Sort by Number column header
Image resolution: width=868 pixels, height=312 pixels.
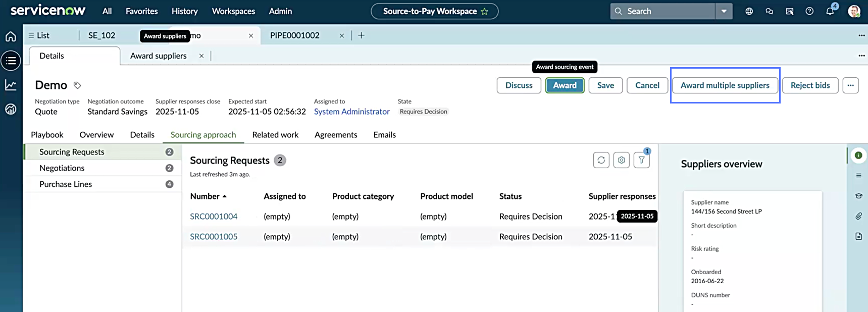pyautogui.click(x=208, y=196)
